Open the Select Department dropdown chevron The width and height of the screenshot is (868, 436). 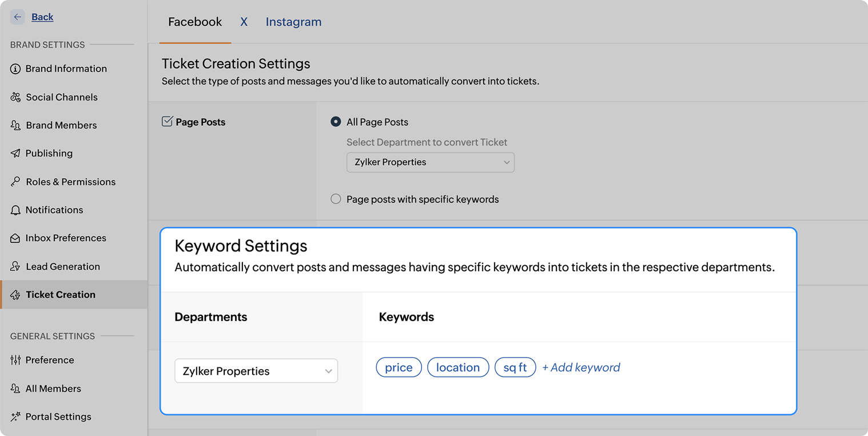505,162
